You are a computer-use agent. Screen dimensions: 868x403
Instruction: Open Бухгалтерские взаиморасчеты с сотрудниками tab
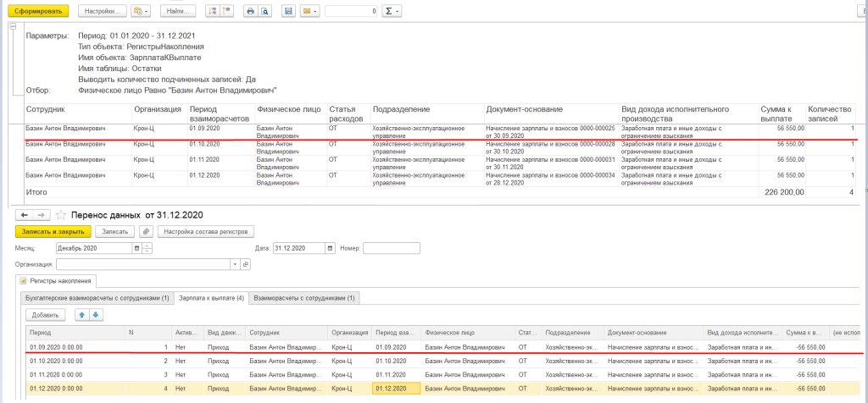(x=95, y=298)
